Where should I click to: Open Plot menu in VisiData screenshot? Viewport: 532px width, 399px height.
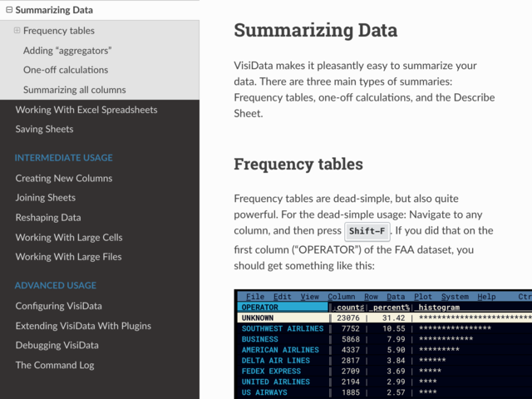[423, 297]
